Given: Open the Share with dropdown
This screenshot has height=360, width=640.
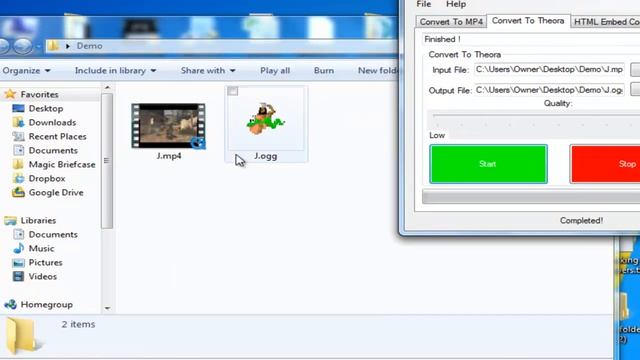Looking at the screenshot, I should pyautogui.click(x=208, y=71).
